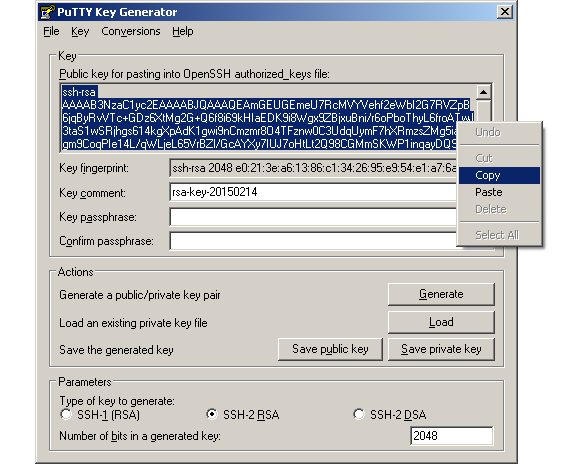Image resolution: width=561 pixels, height=464 pixels.
Task: Click 'Generate a public/private key pair' text
Action: 140,295
